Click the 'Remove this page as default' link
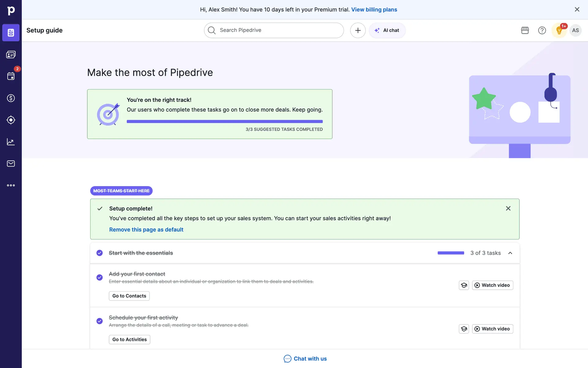 pos(146,230)
